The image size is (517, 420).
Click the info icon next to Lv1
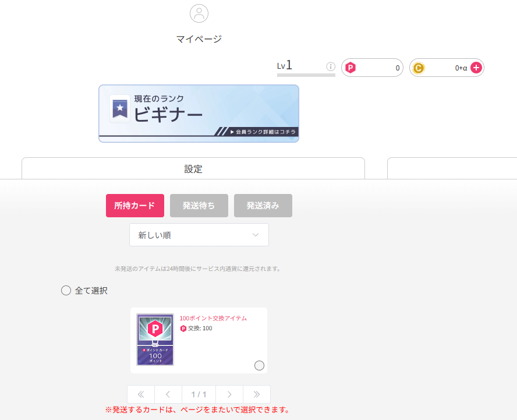(x=331, y=67)
